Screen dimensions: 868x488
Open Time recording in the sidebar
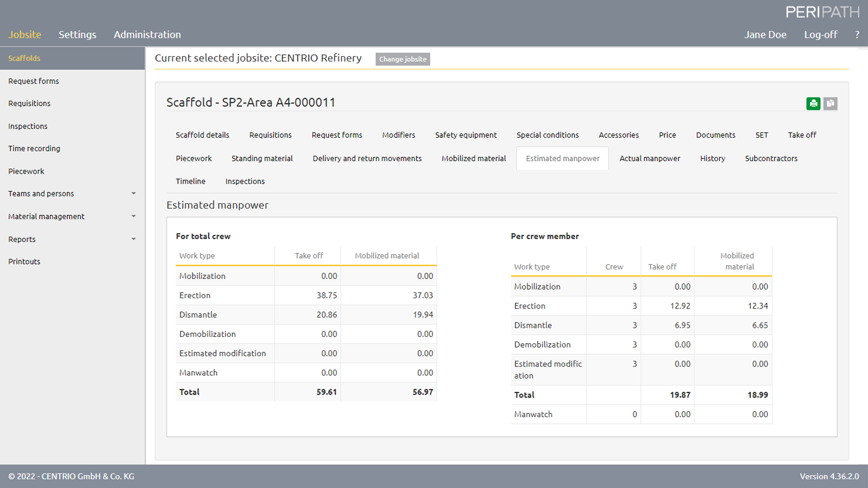point(34,148)
